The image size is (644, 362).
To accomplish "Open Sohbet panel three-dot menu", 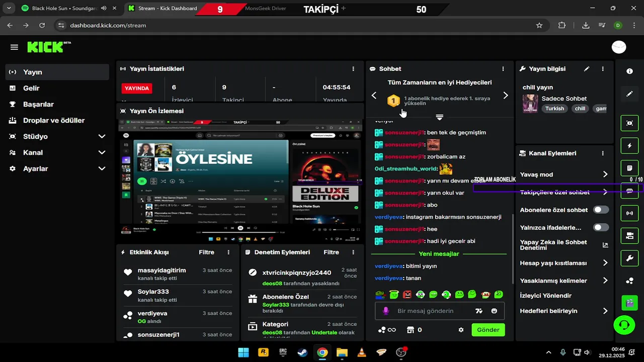I will tap(503, 69).
